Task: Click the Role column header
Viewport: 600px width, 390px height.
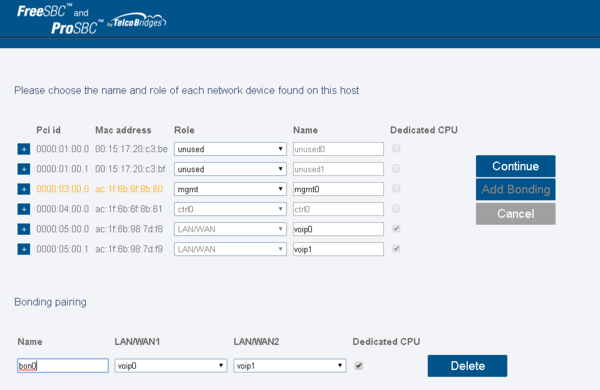Action: [184, 131]
